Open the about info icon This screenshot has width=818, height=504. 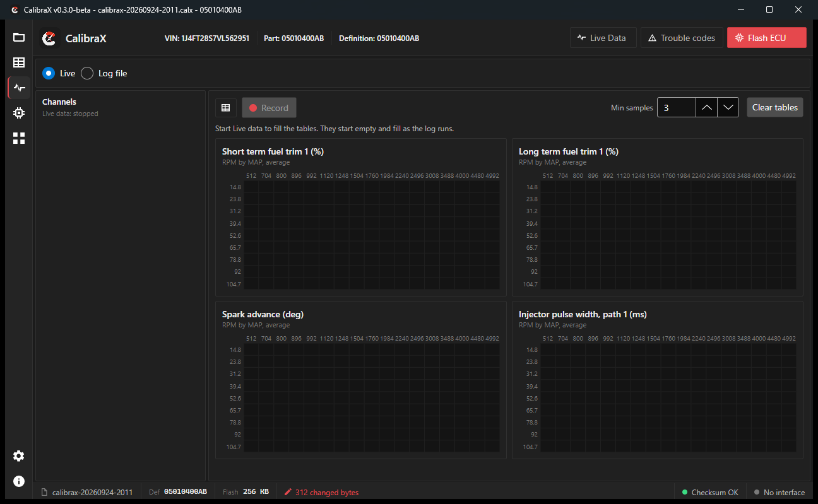pyautogui.click(x=19, y=481)
